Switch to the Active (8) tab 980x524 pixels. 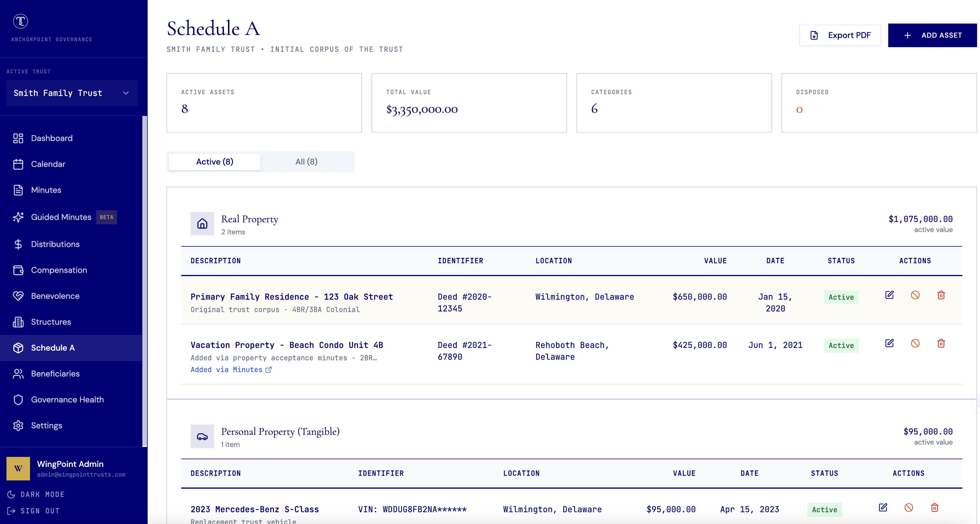215,162
